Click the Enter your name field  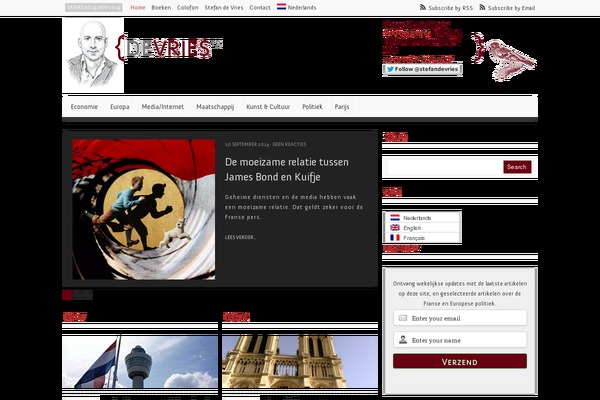460,340
